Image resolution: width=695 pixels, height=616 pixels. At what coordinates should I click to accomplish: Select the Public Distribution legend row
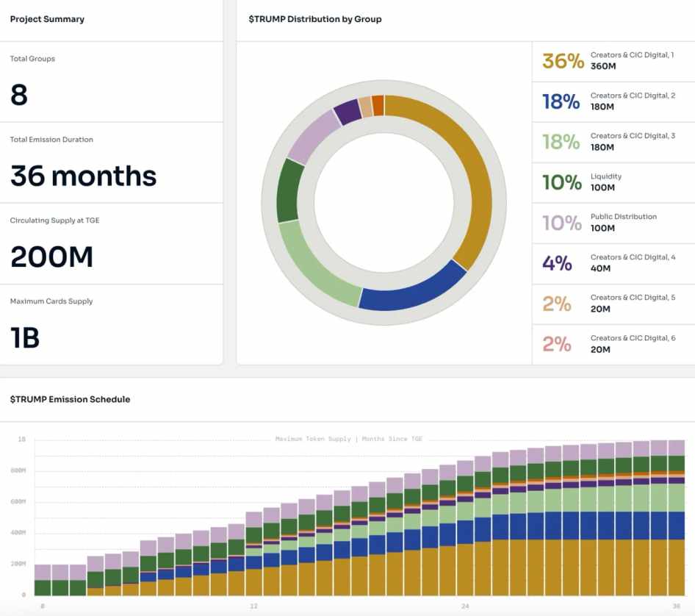[613, 223]
